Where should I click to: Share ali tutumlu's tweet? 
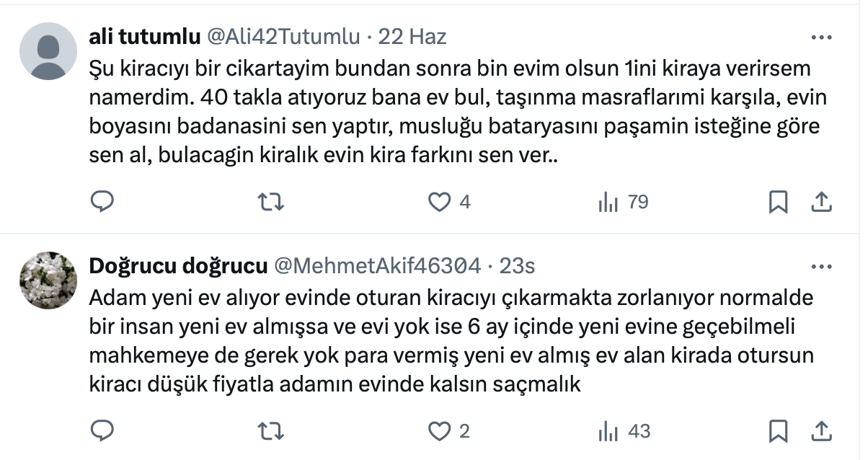(821, 203)
